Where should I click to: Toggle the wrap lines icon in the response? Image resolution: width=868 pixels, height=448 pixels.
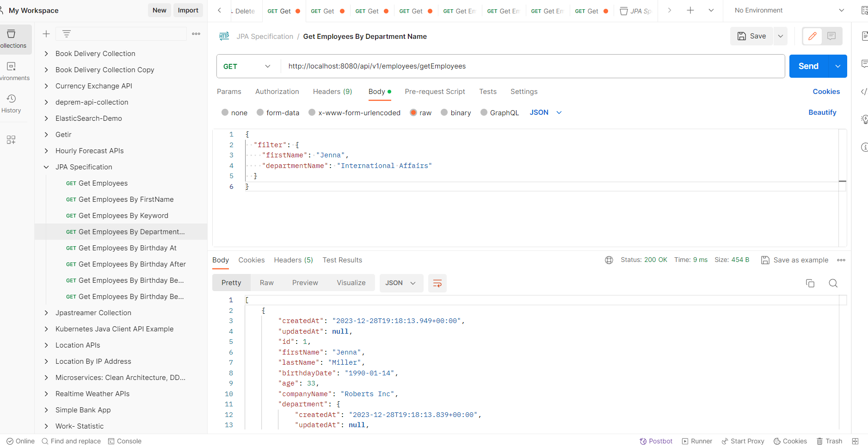(437, 283)
